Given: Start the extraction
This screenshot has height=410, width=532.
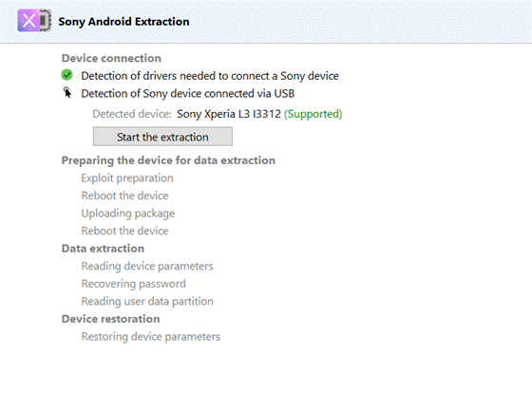Looking at the screenshot, I should tap(162, 137).
